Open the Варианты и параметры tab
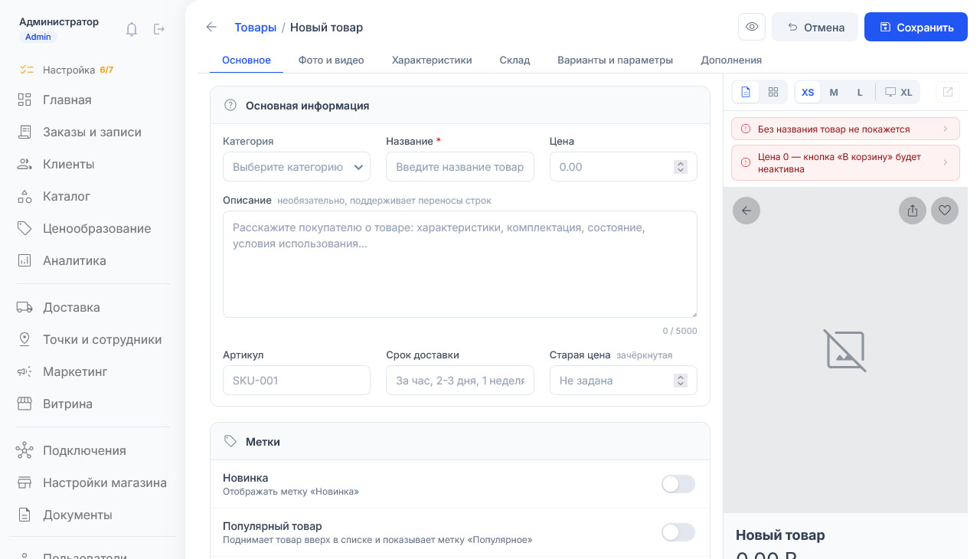Viewport: 980px width, 559px height. pos(615,60)
